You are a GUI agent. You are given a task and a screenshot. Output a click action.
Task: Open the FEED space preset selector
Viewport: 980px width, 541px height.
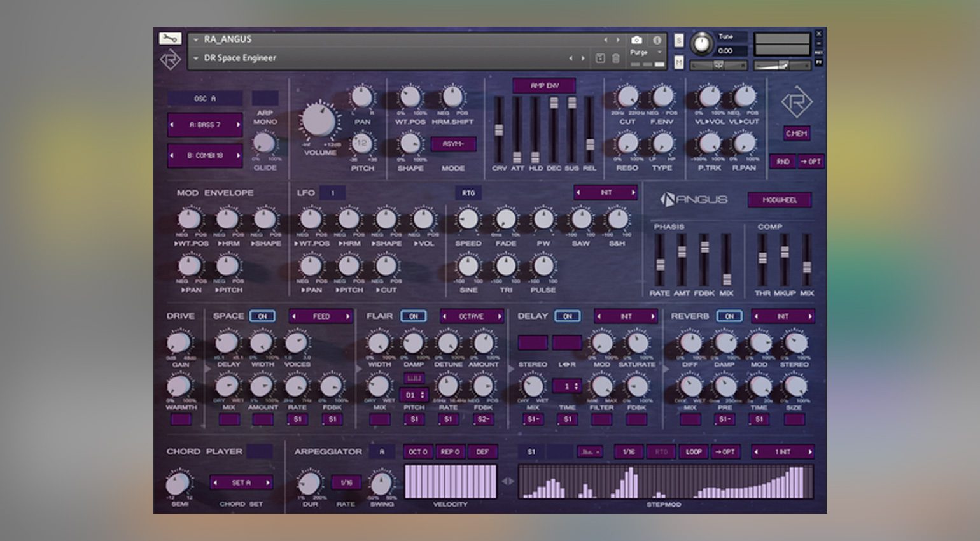click(x=321, y=316)
